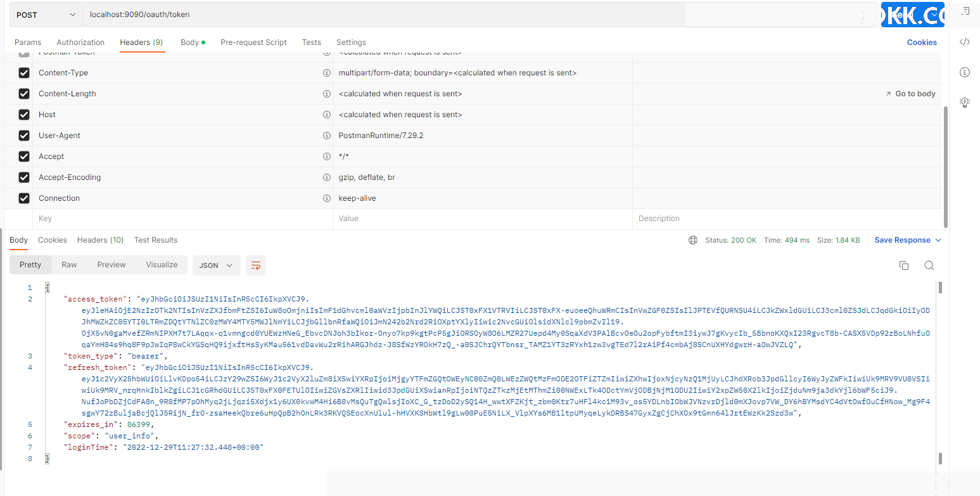Open the Test Results tab
This screenshot has width=980, height=496.
click(x=156, y=240)
